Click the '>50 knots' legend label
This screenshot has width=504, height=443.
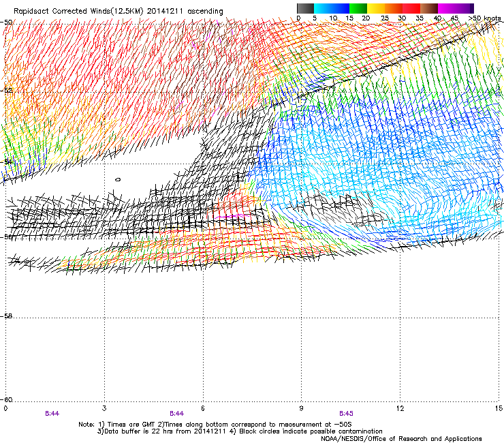[x=484, y=18]
